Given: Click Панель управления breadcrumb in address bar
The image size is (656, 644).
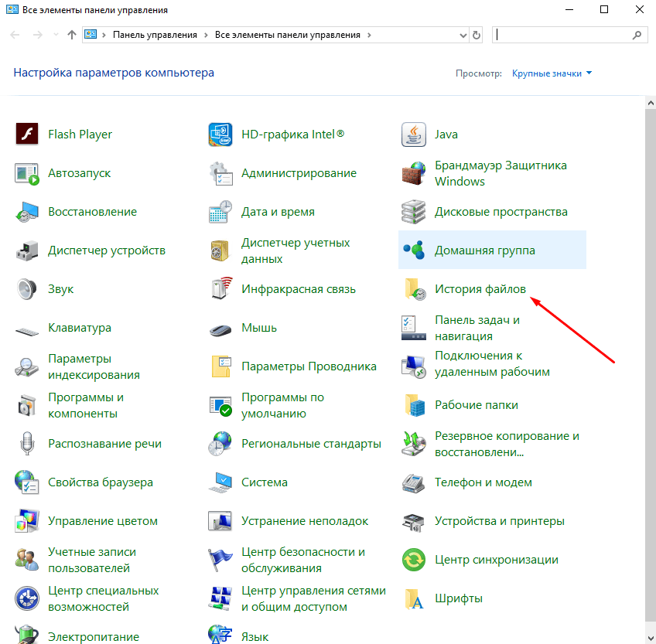Looking at the screenshot, I should [155, 35].
